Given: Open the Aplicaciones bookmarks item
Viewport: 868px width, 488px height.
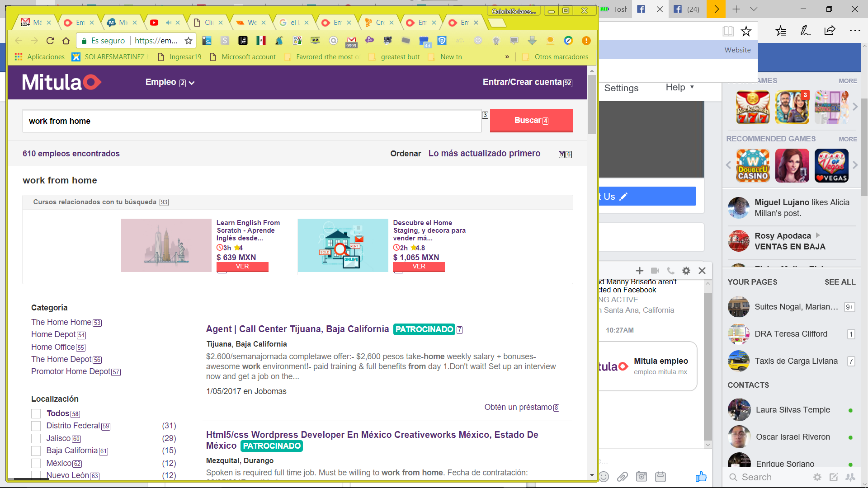Looking at the screenshot, I should [x=40, y=57].
